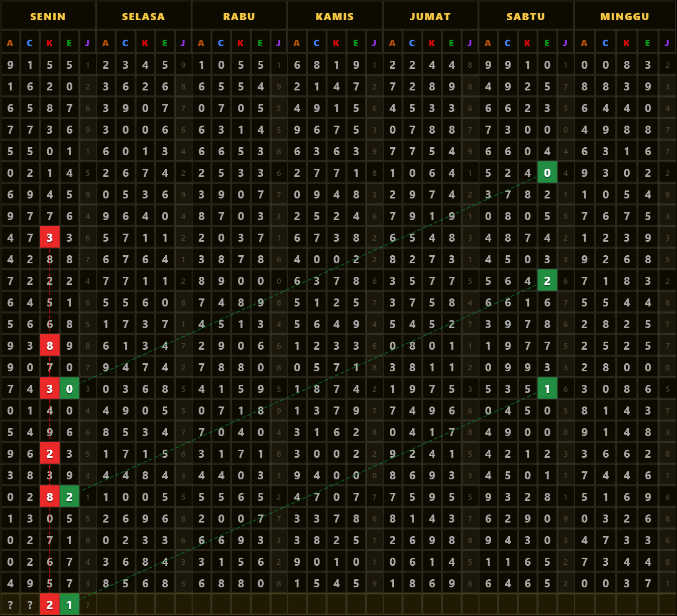Click green highlighted 2 in SENIN row 0 2 8 2
Image resolution: width=677 pixels, height=616 pixels.
[x=69, y=497]
